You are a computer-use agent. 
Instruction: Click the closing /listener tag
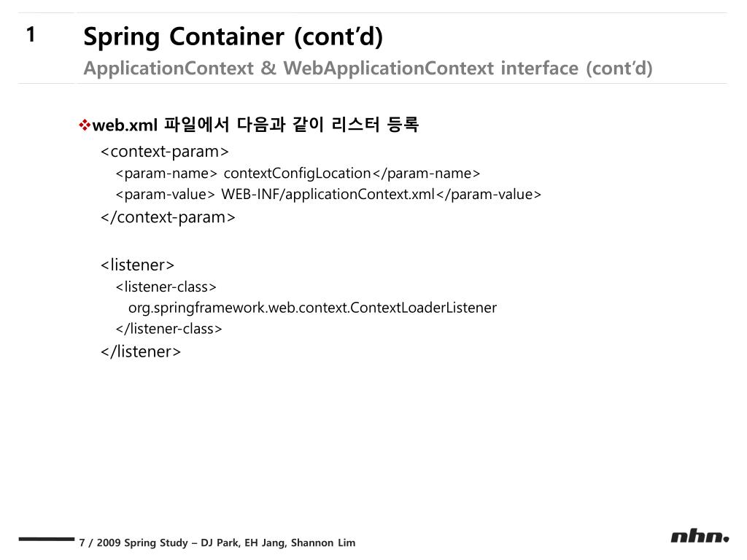click(x=141, y=351)
